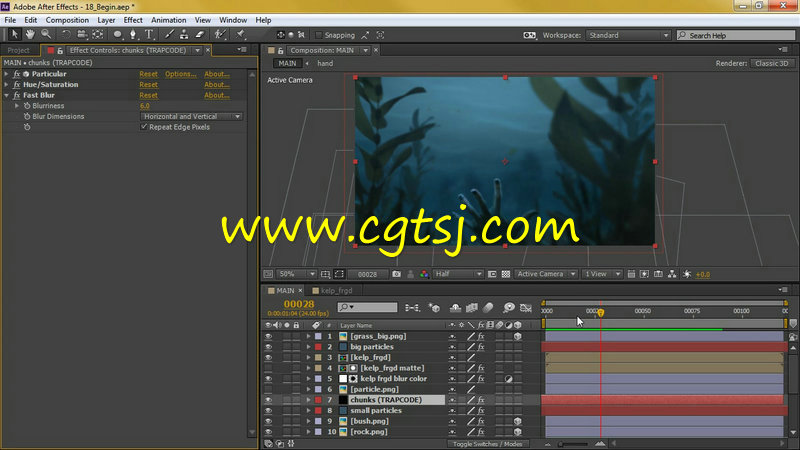The image size is (800, 450).
Task: Click the motion blur enable button
Action: click(x=488, y=308)
